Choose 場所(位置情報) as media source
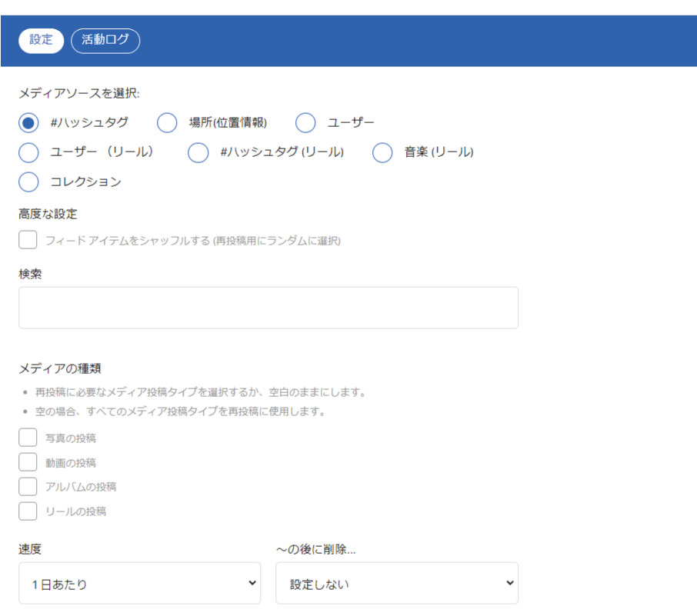Viewport: 697px width, 616px height. pyautogui.click(x=167, y=123)
